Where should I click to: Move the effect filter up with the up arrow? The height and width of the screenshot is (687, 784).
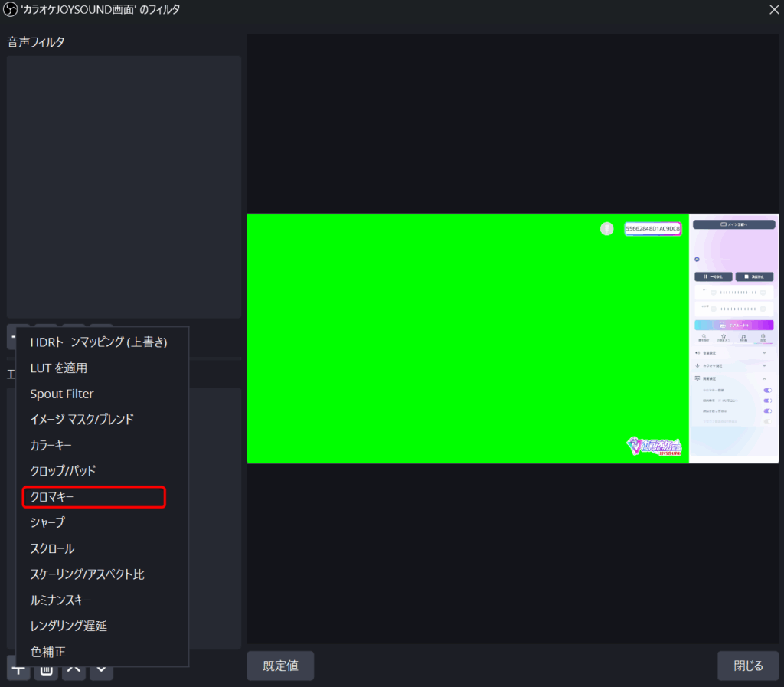click(73, 669)
